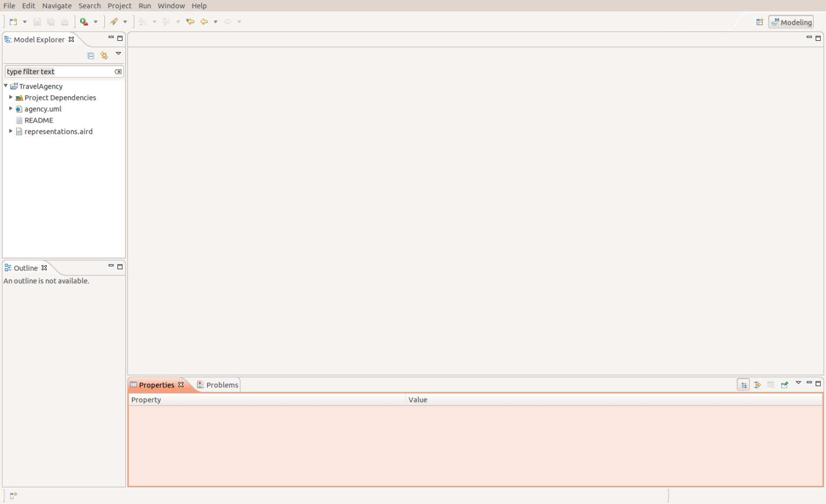Toggle Show Advanced Properties in Properties view
Screen dimensions: 826x504
pos(757,385)
